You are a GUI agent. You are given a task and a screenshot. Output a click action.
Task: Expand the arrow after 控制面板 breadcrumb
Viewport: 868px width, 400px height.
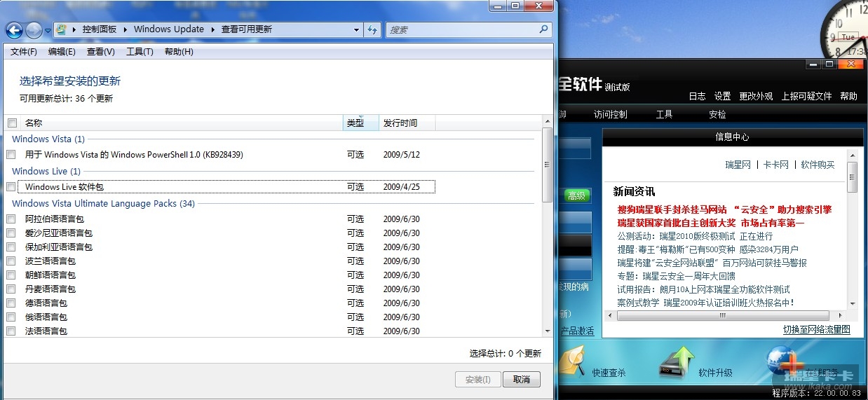[126, 29]
